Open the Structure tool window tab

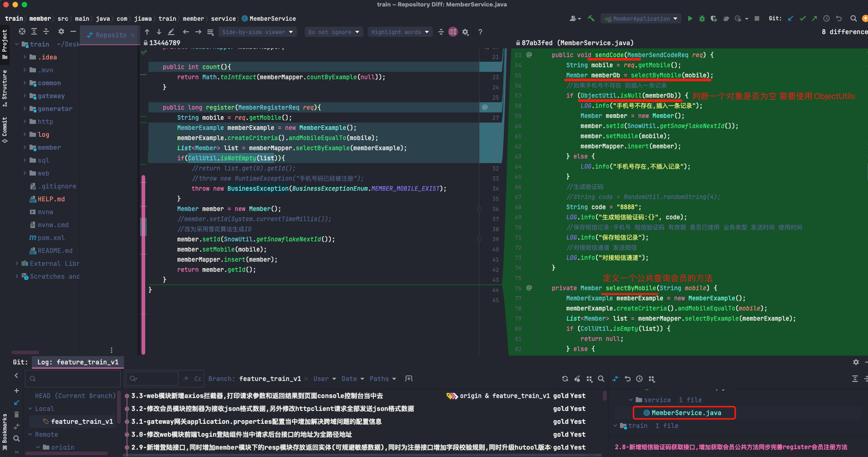click(5, 88)
